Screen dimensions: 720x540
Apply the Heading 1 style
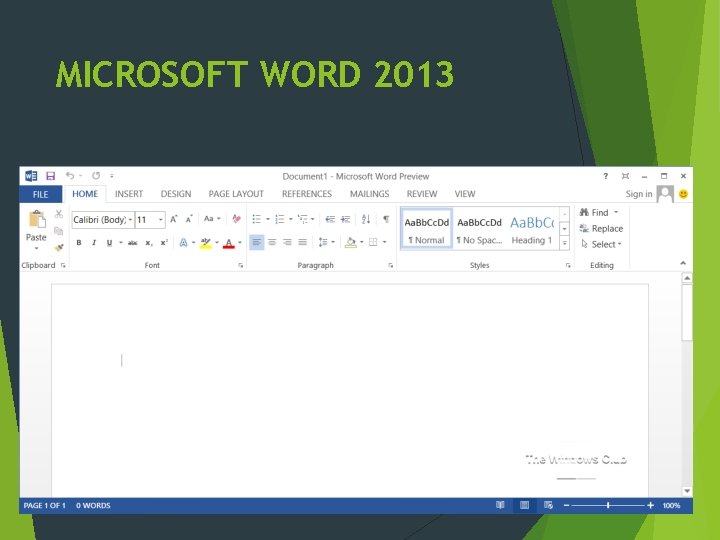click(532, 229)
